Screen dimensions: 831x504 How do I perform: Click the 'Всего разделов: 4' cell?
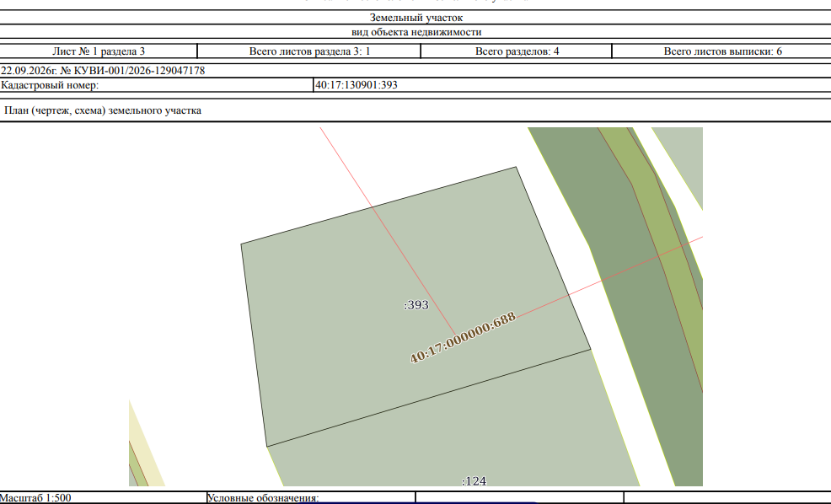coord(517,51)
